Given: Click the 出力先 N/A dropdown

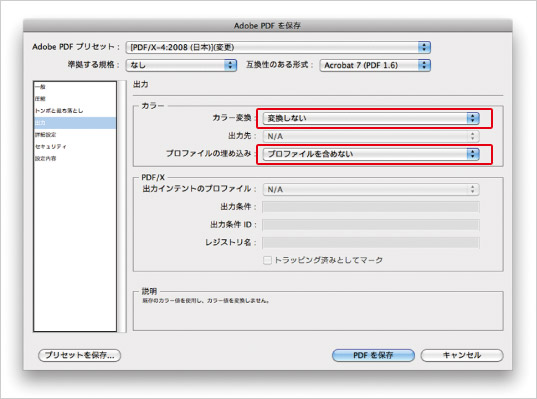Looking at the screenshot, I should [x=371, y=136].
